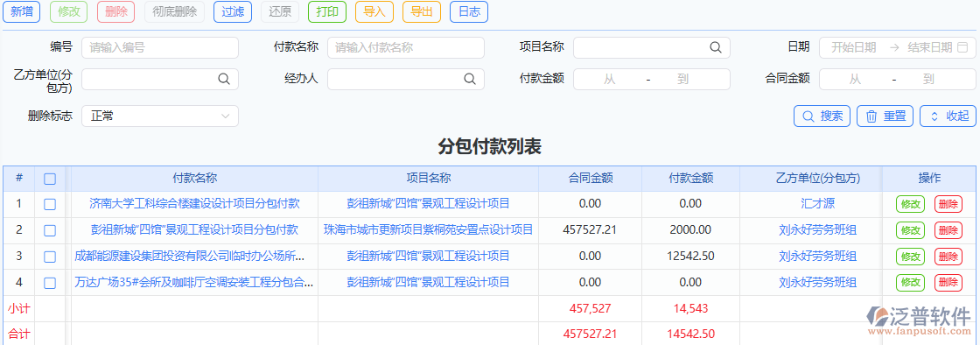The image size is (980, 345).
Task: Click the 还原 toolbar button
Action: [280, 12]
